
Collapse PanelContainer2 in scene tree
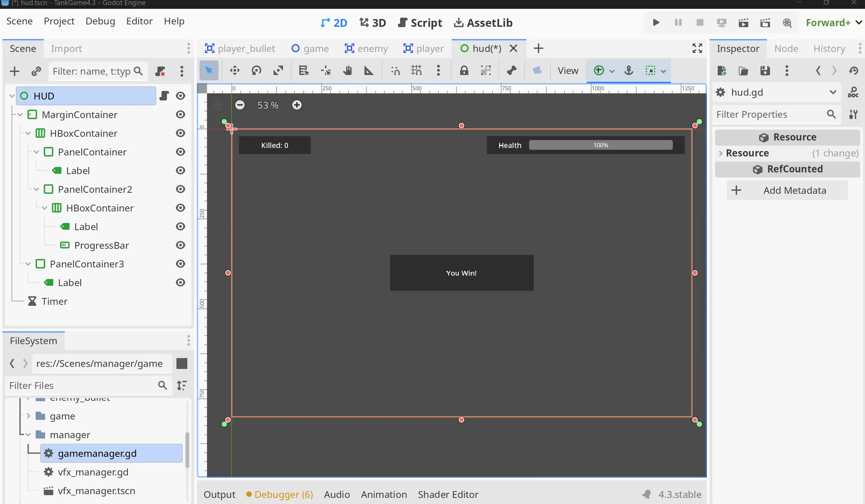(x=36, y=189)
